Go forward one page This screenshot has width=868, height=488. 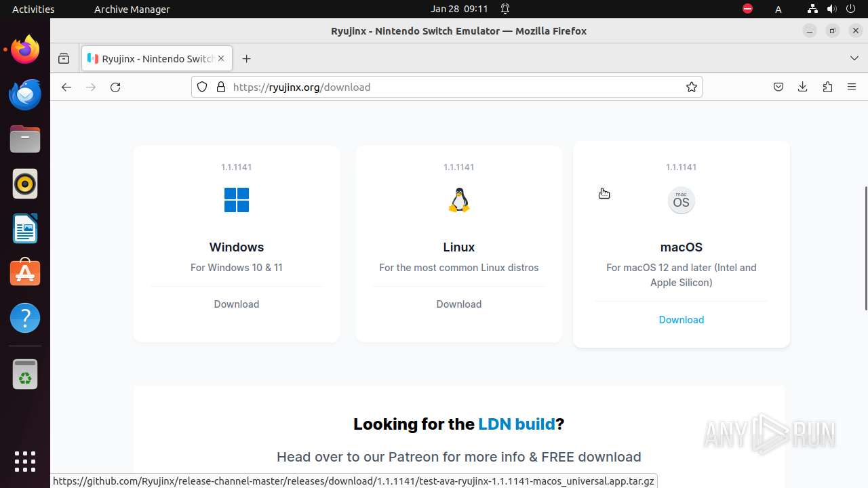coord(91,87)
